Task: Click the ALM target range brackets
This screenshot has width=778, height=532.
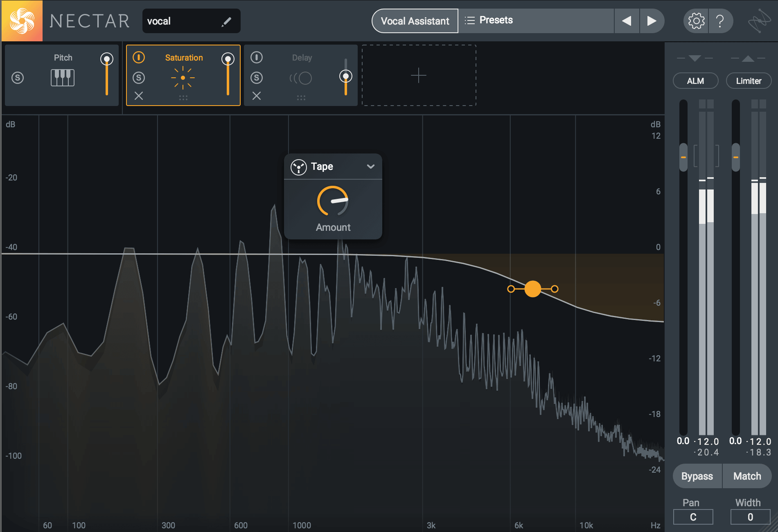Action: click(706, 156)
